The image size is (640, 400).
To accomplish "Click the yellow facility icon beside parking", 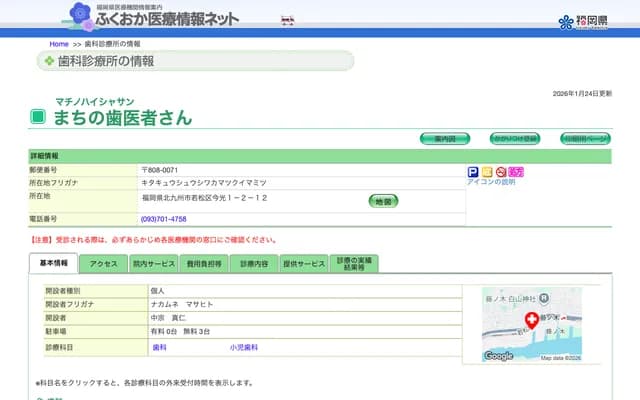I will coord(487,172).
